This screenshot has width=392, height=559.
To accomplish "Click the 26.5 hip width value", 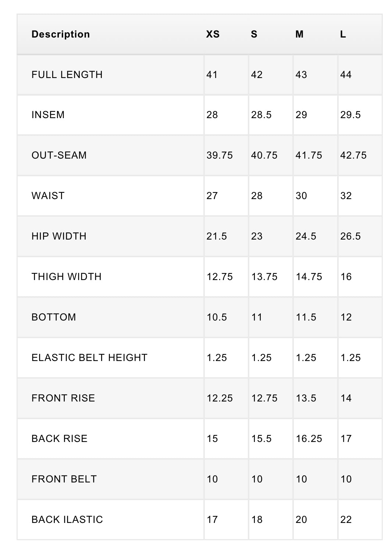I will [x=350, y=236].
